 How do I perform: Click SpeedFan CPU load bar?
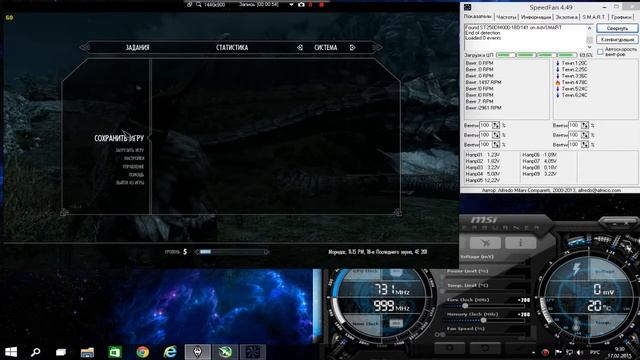536,55
